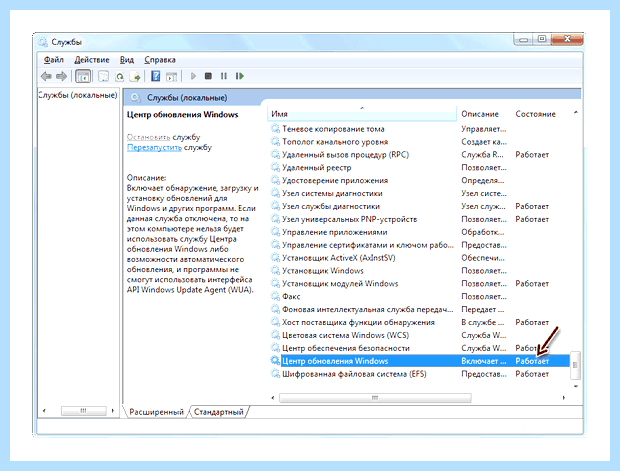620x471 pixels.
Task: Close the Службы window
Action: 567,39
